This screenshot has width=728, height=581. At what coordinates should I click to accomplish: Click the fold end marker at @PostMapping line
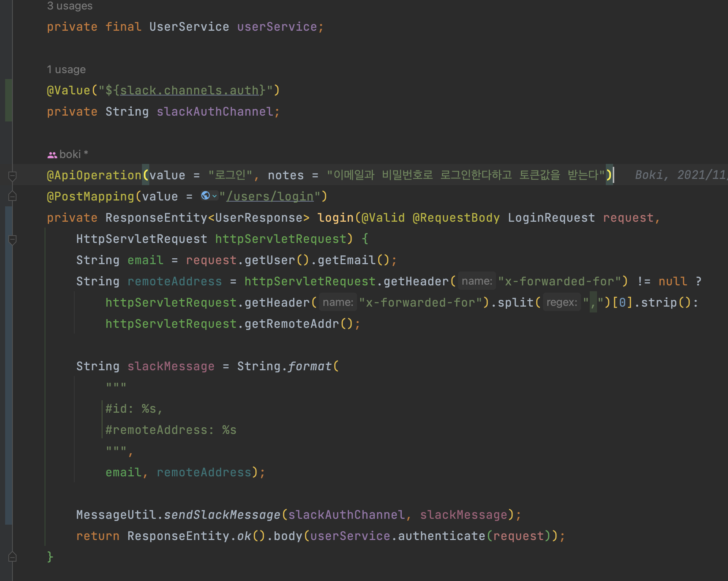12,196
